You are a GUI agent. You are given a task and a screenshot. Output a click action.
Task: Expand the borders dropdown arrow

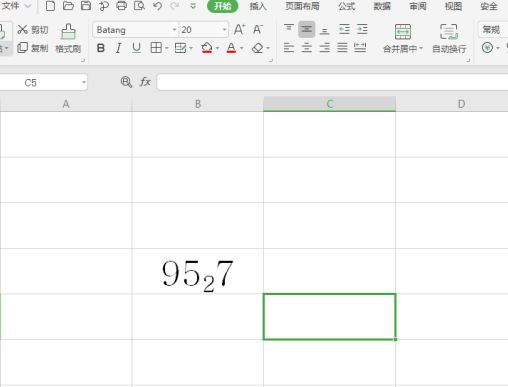[167, 48]
